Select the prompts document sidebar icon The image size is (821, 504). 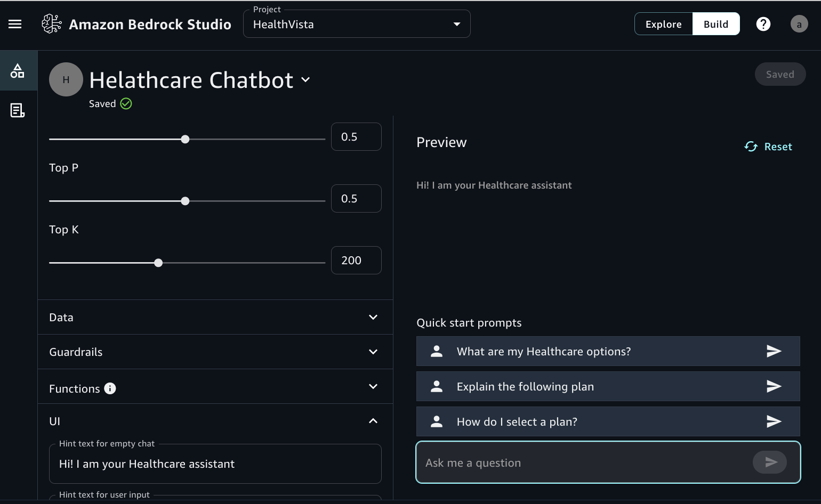[18, 110]
